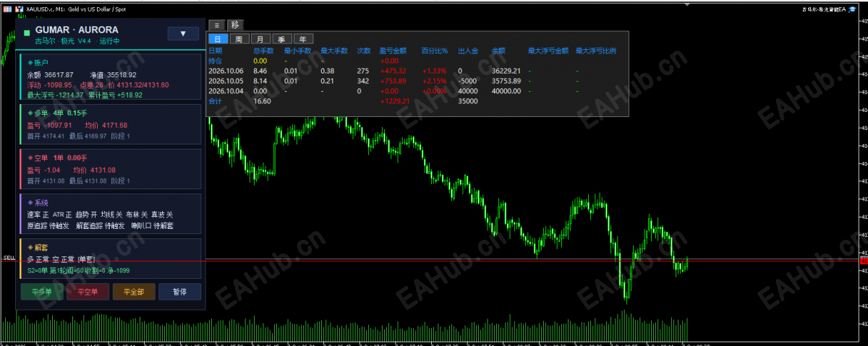Click the 40000.00 balance cell
The width and height of the screenshot is (868, 346).
tap(506, 91)
